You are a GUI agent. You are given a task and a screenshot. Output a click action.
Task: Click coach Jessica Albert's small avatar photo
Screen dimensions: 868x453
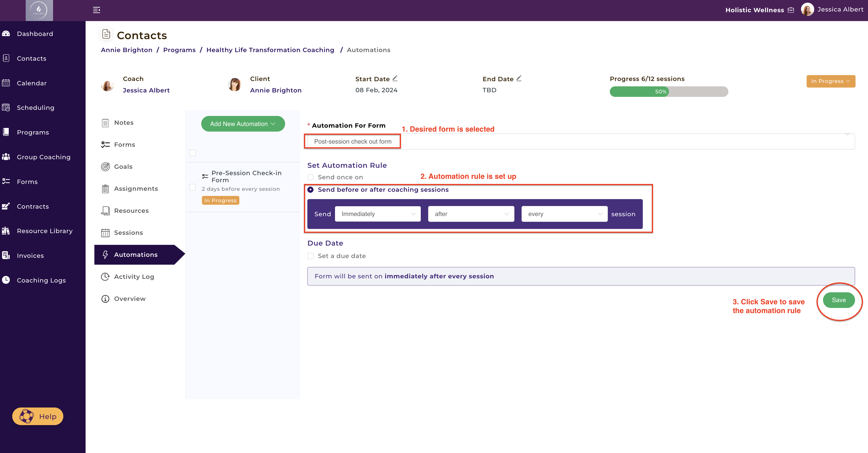click(108, 85)
